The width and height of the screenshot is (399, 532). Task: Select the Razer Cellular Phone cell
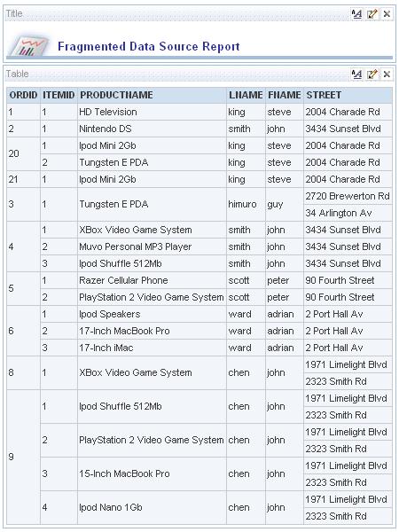[152, 280]
